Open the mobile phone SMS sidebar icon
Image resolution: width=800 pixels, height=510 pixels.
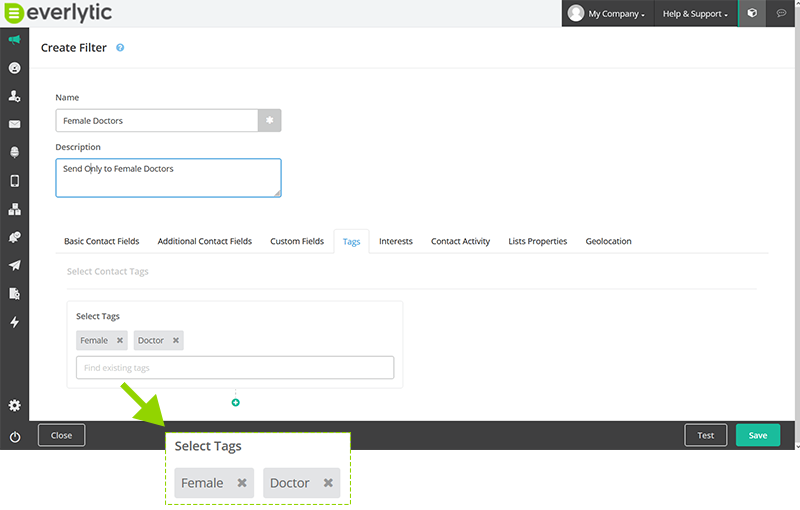[x=14, y=181]
